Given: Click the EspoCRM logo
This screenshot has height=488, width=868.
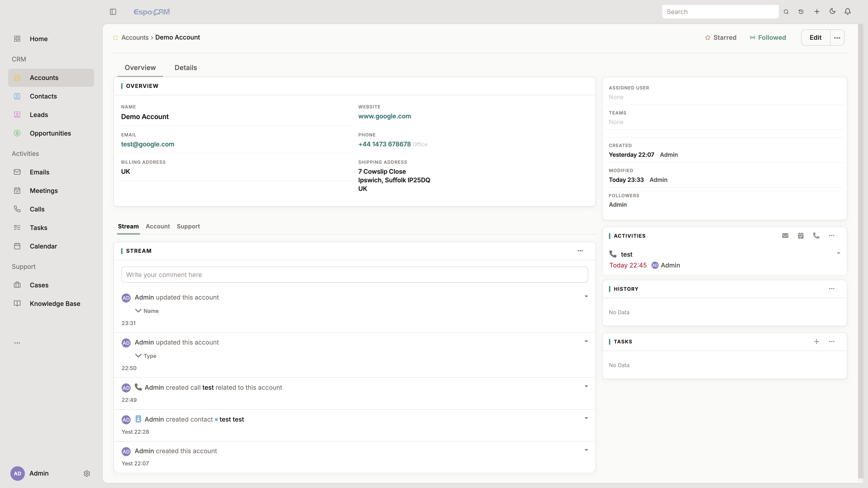Looking at the screenshot, I should pyautogui.click(x=152, y=12).
